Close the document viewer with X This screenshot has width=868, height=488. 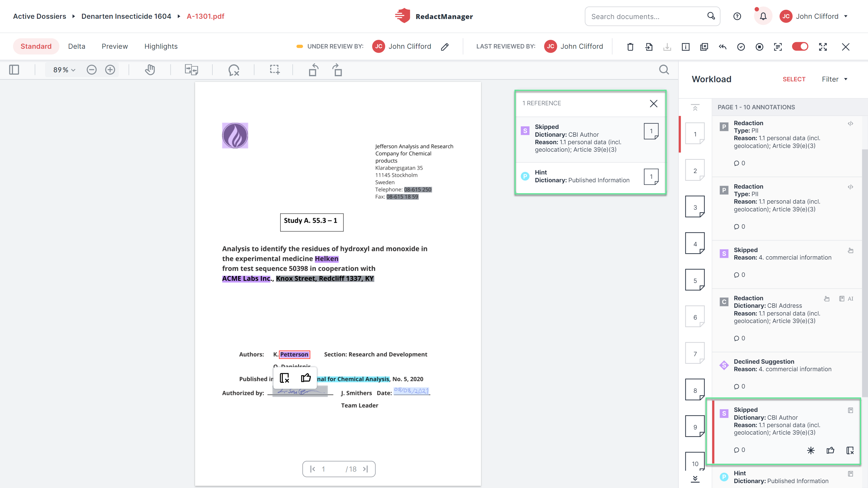pos(845,47)
